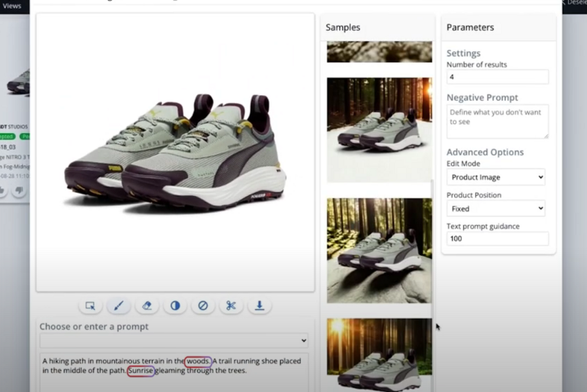Open the Views menu at top left
587x392 pixels.
pos(12,6)
